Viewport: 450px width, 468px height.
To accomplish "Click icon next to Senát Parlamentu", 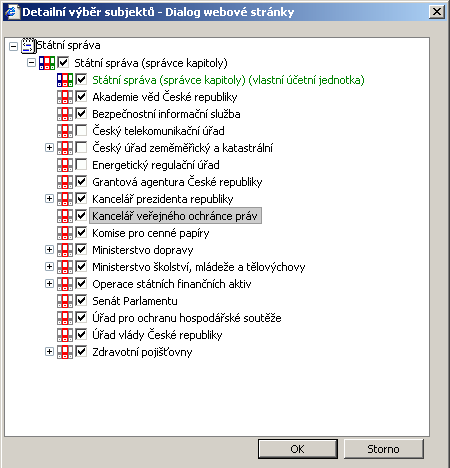I will 65,301.
